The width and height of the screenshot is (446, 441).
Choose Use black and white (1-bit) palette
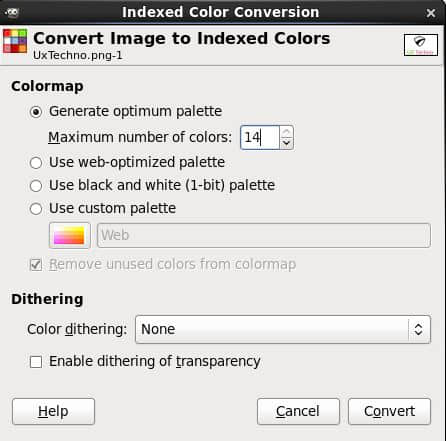point(36,186)
